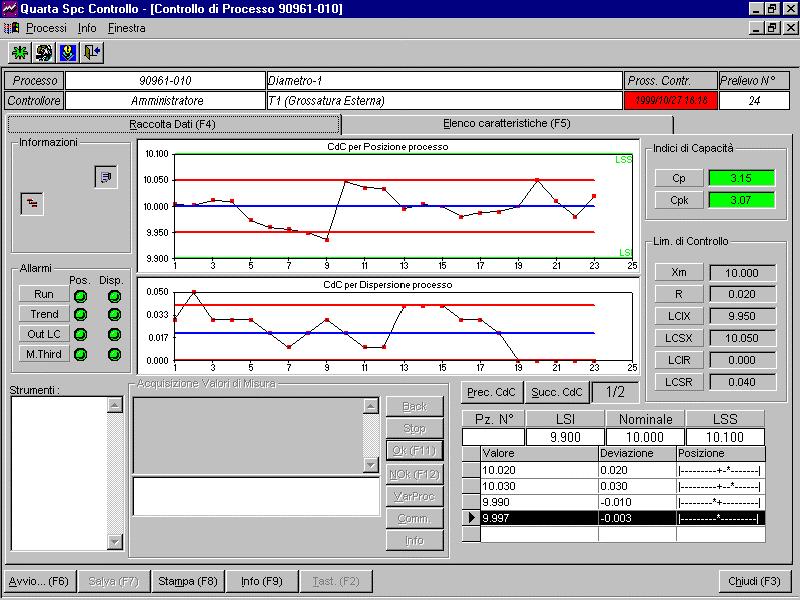Click the Out LC Pos. indicator light
The image size is (800, 600).
[x=80, y=334]
